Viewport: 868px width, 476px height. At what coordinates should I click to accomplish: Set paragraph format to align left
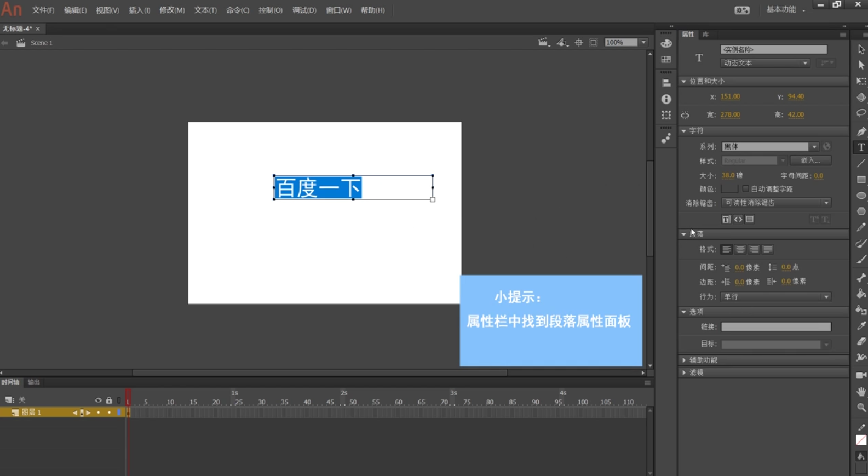pos(727,249)
